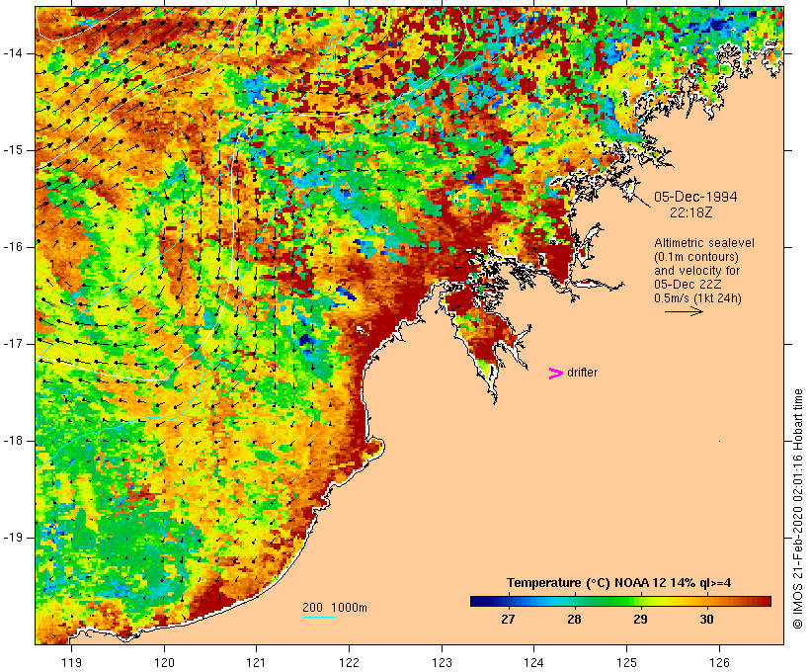Click longitude axis label 121
This screenshot has width=810, height=672.
(257, 662)
